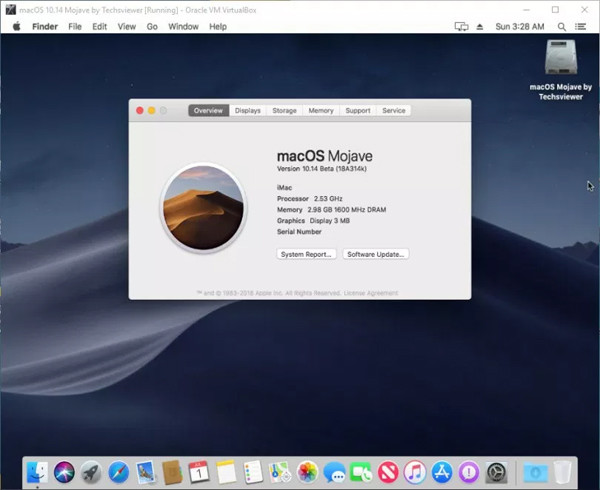
Task: Click the Software Update button
Action: click(376, 254)
